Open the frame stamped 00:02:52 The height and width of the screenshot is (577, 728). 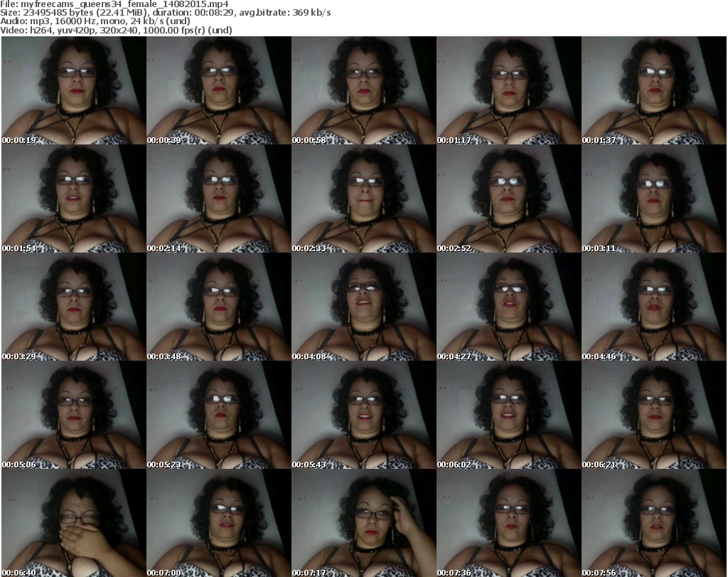coord(509,198)
